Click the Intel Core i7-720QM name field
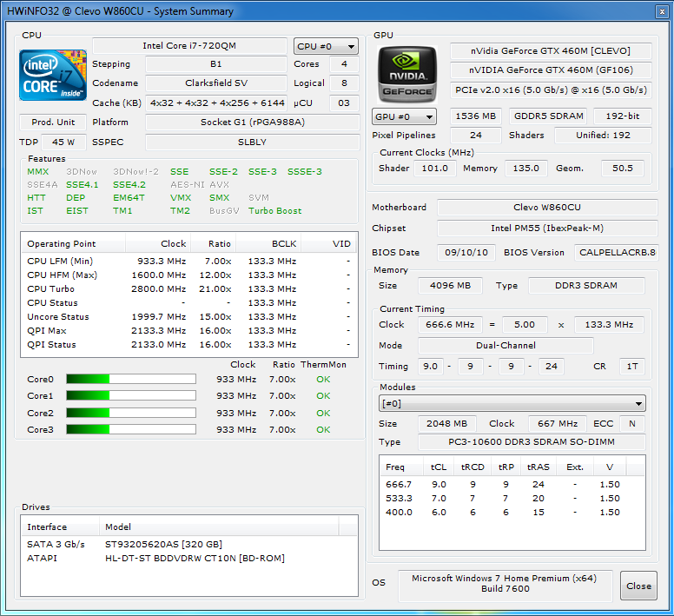Viewport: 674px width, 616px height. click(x=189, y=45)
